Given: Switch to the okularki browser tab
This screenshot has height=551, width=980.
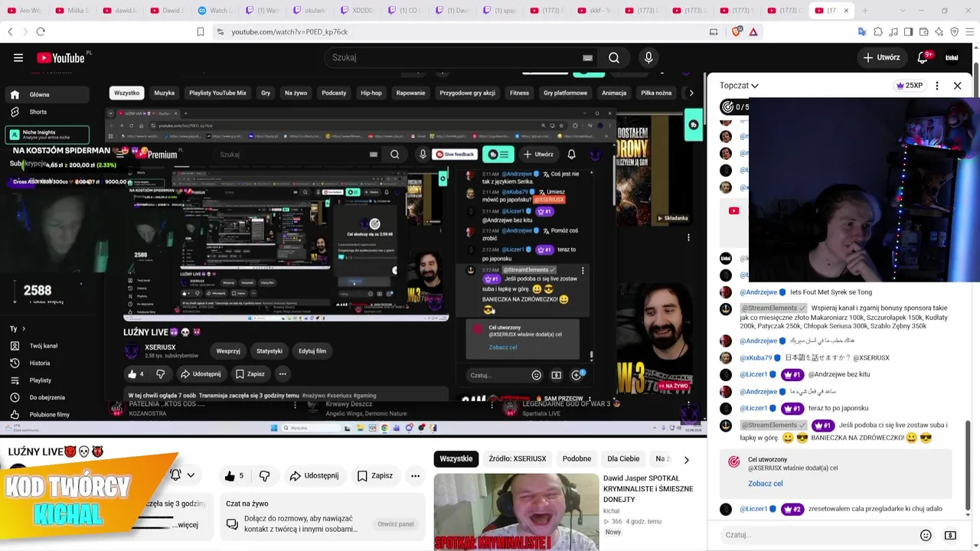Looking at the screenshot, I should tap(309, 11).
